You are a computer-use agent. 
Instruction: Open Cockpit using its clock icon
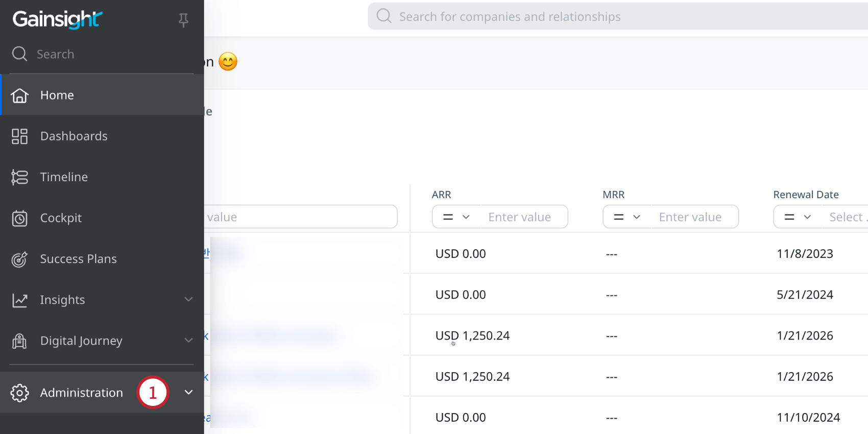coord(19,218)
